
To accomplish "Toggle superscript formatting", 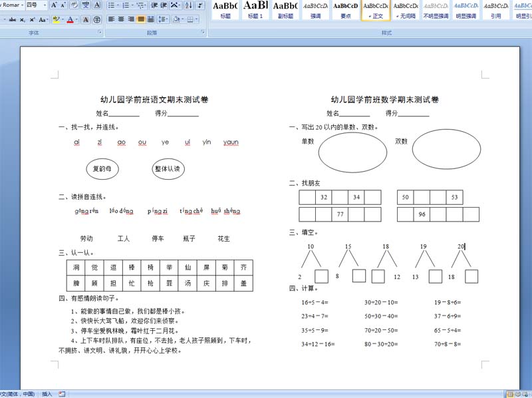I will [32, 20].
